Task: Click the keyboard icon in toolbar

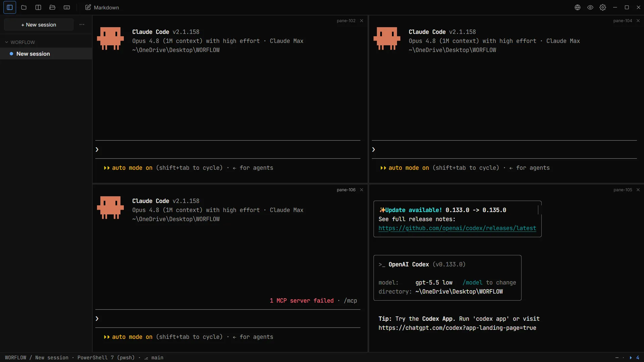Action: tap(67, 7)
